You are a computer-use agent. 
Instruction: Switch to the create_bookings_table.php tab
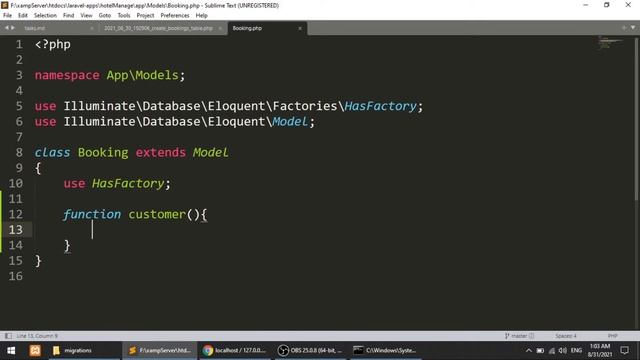tap(161, 28)
